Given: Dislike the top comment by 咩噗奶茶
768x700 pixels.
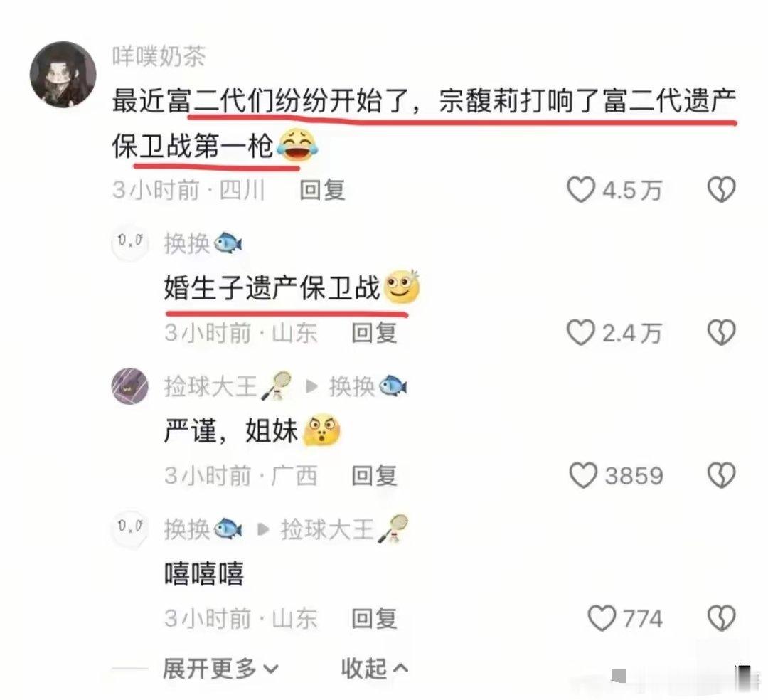Looking at the screenshot, I should click(x=722, y=190).
